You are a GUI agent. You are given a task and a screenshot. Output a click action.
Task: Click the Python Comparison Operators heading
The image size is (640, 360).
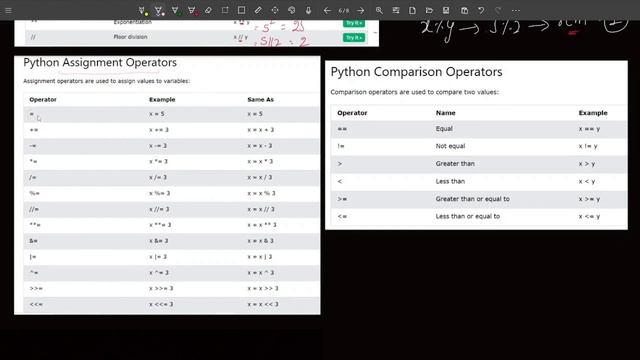tap(416, 72)
